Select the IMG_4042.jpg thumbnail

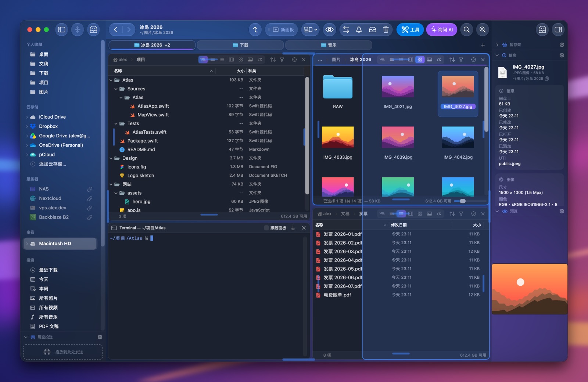click(458, 143)
